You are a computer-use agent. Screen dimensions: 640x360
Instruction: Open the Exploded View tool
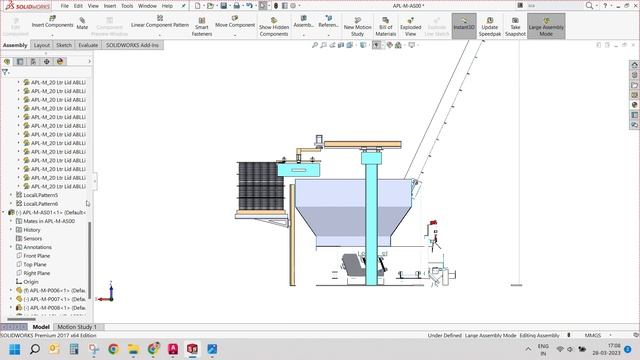point(411,27)
